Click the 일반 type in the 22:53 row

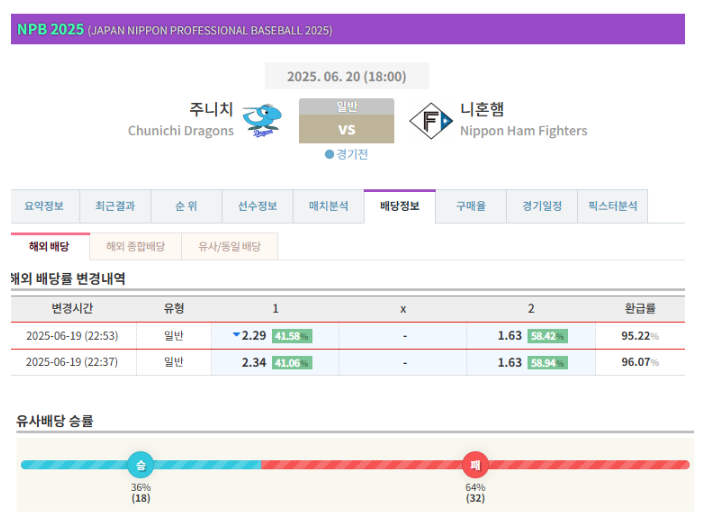pos(174,336)
